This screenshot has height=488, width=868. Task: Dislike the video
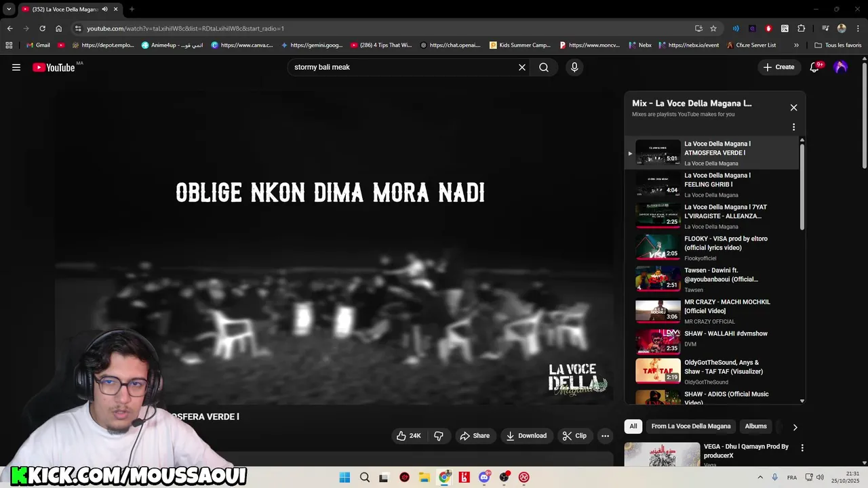click(439, 436)
